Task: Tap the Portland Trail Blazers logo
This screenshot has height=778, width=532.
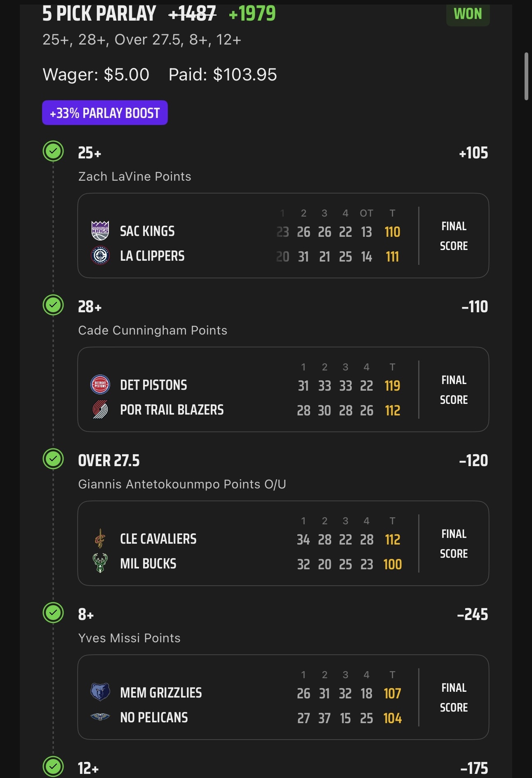Action: tap(100, 410)
